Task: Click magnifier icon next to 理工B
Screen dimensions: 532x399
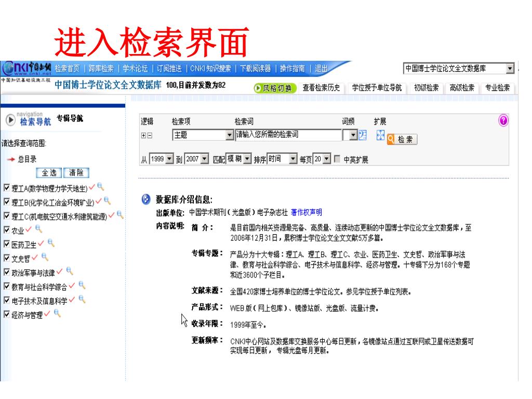Action: pyautogui.click(x=107, y=201)
